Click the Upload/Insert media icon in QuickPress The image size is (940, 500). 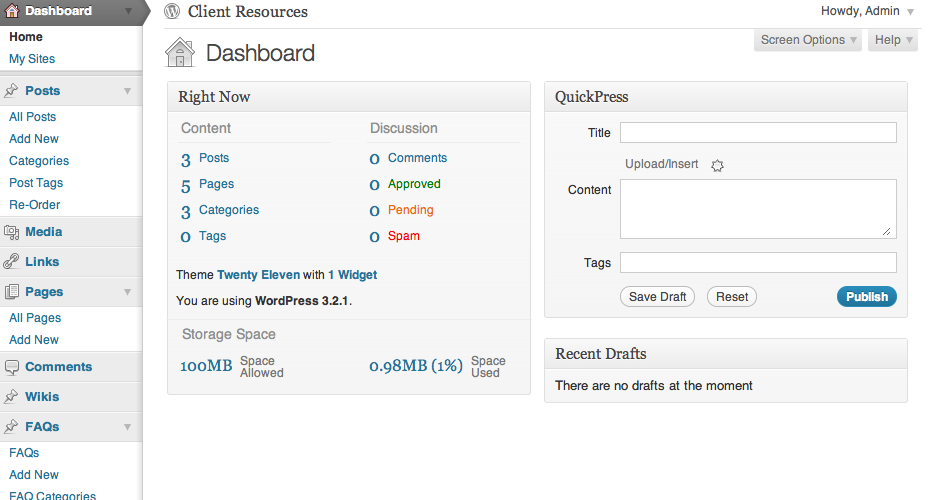(x=716, y=165)
